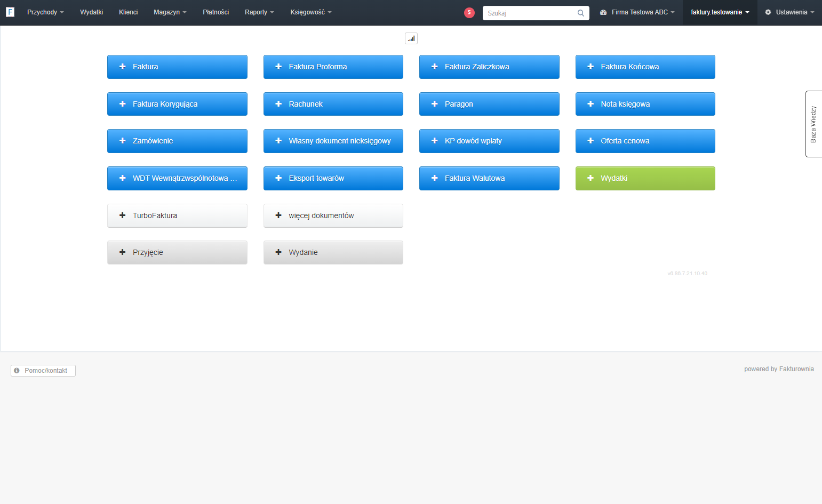Open the Płatności menu item

(216, 12)
